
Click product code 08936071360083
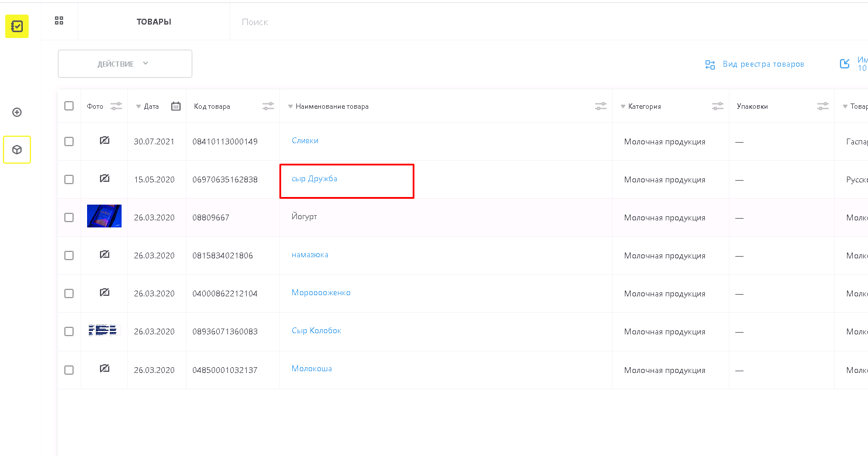point(225,331)
